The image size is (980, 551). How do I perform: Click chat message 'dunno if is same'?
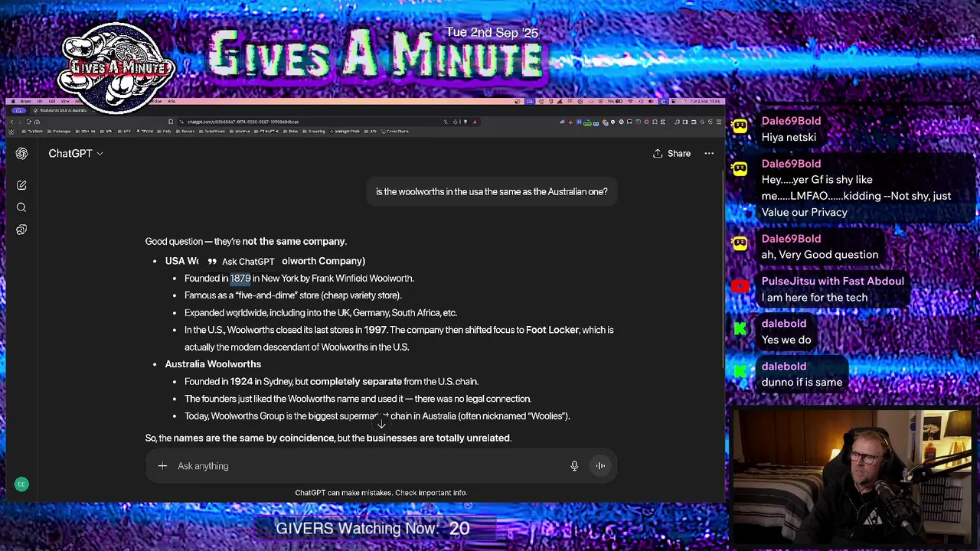[802, 383]
